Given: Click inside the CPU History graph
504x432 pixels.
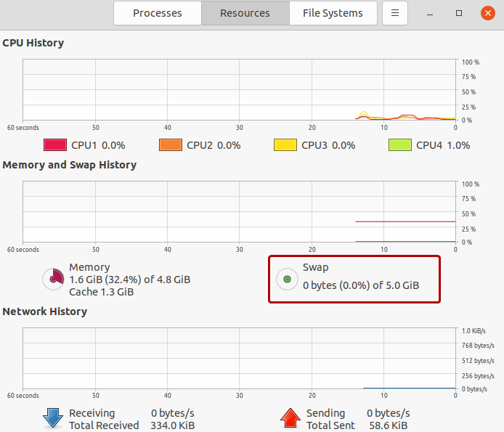Looking at the screenshot, I should (x=239, y=90).
